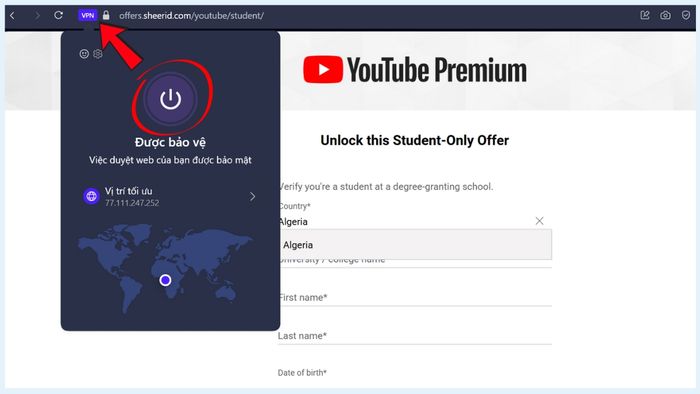Screen dimensions: 700x394
Task: Clear the Algeria country field with X
Action: click(x=539, y=221)
